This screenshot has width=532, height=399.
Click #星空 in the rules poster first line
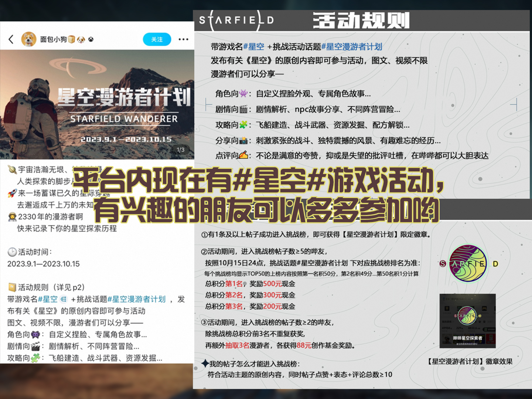(254, 47)
